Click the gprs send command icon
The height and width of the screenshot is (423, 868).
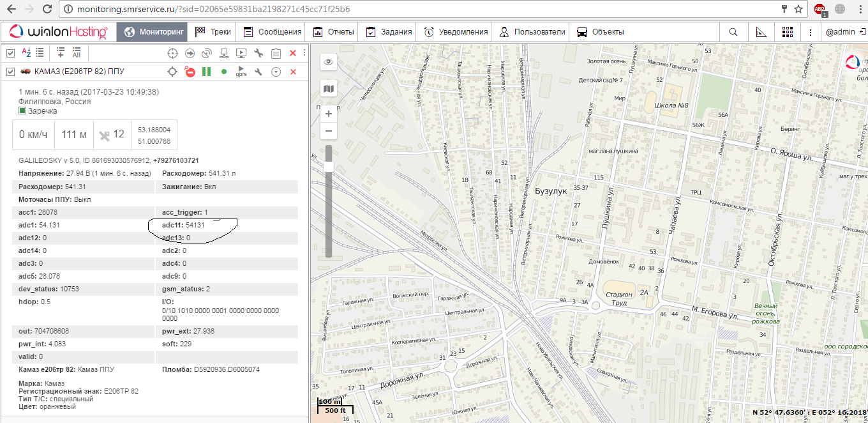coord(241,72)
